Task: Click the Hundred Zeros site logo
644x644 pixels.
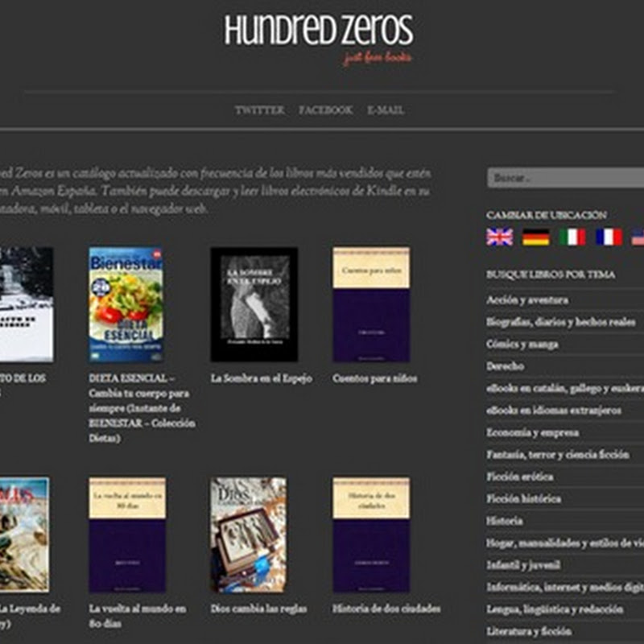Action: pos(318,39)
